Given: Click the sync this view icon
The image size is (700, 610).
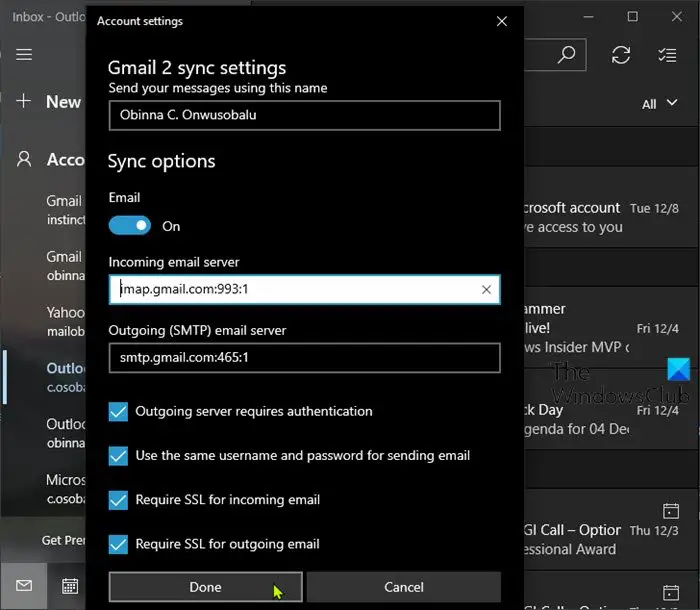Looking at the screenshot, I should coord(621,55).
